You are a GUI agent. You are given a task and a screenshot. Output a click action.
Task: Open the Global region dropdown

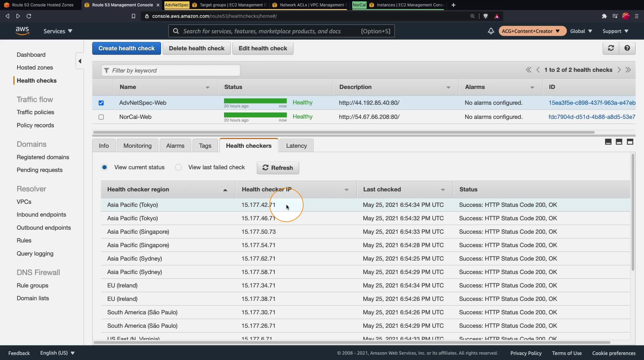coord(581,31)
